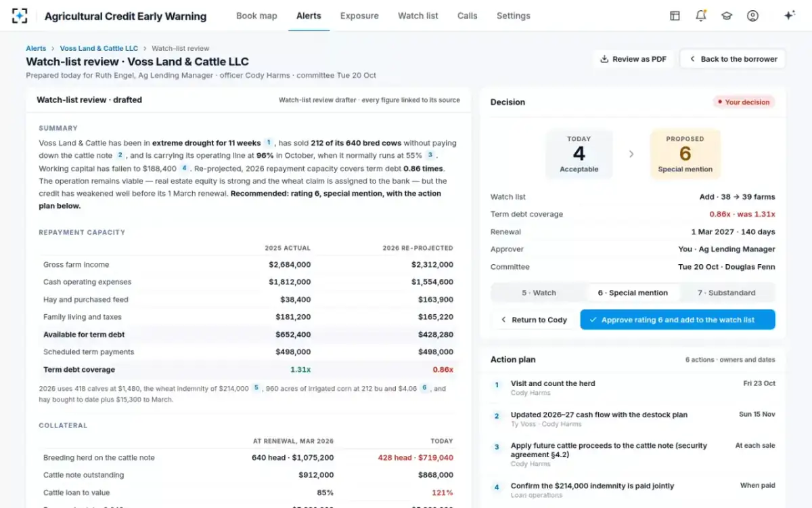
Task: Click Watch list Add · 38 → 39 farms value
Action: click(x=738, y=196)
